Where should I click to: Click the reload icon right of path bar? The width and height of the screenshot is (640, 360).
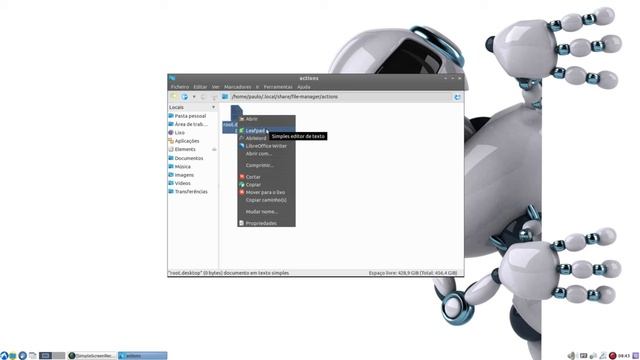pos(457,97)
